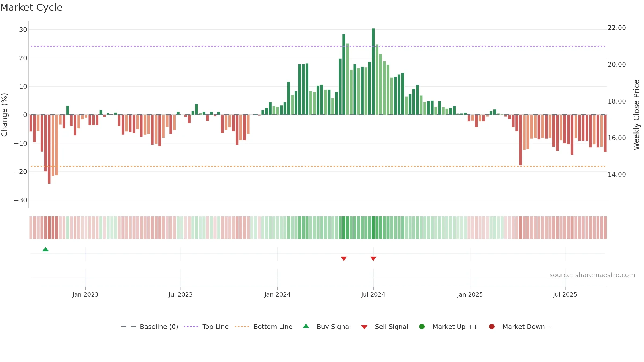This screenshot has width=644, height=362.
Task: Click the −20 tick on Change axis
Action: coord(21,172)
